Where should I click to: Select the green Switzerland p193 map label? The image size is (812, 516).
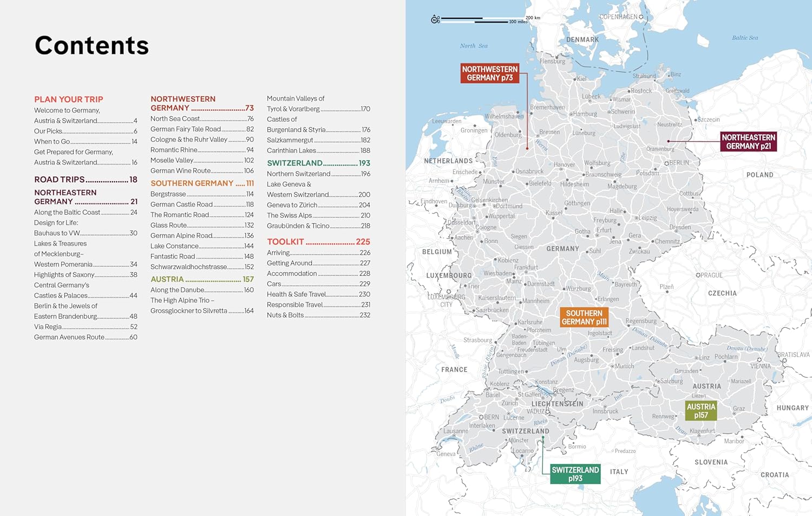click(575, 474)
